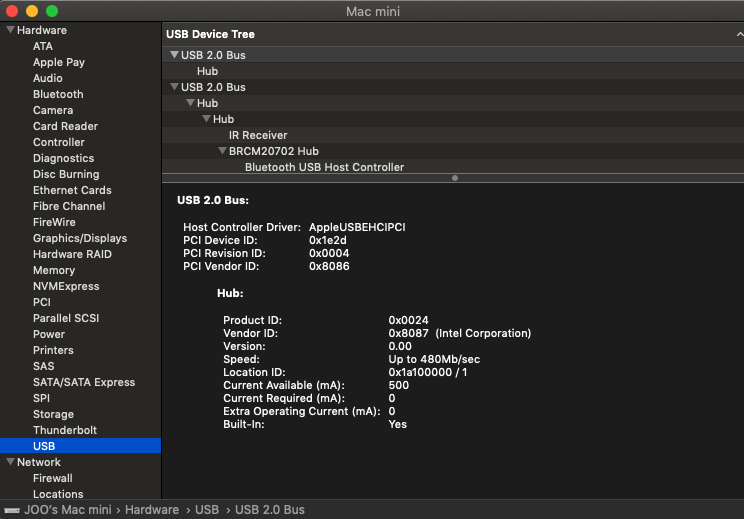744x519 pixels.
Task: Go to USB in the path bar
Action: (207, 510)
